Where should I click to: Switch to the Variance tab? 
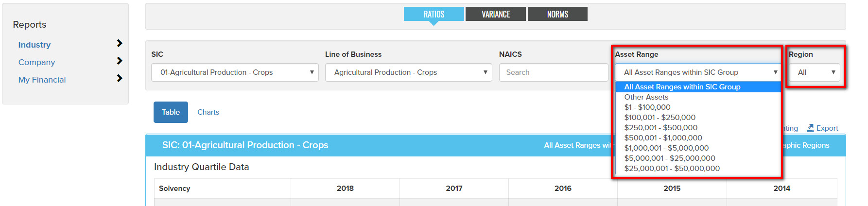point(496,14)
